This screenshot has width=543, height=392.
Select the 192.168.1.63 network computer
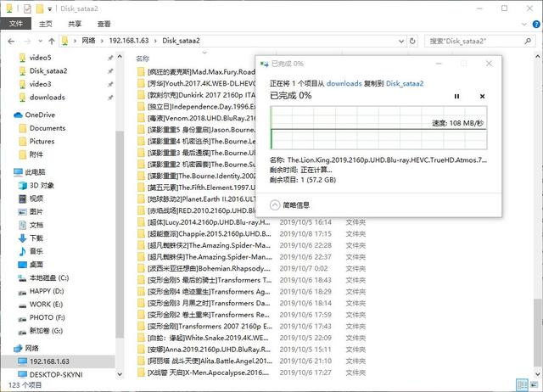pos(49,361)
